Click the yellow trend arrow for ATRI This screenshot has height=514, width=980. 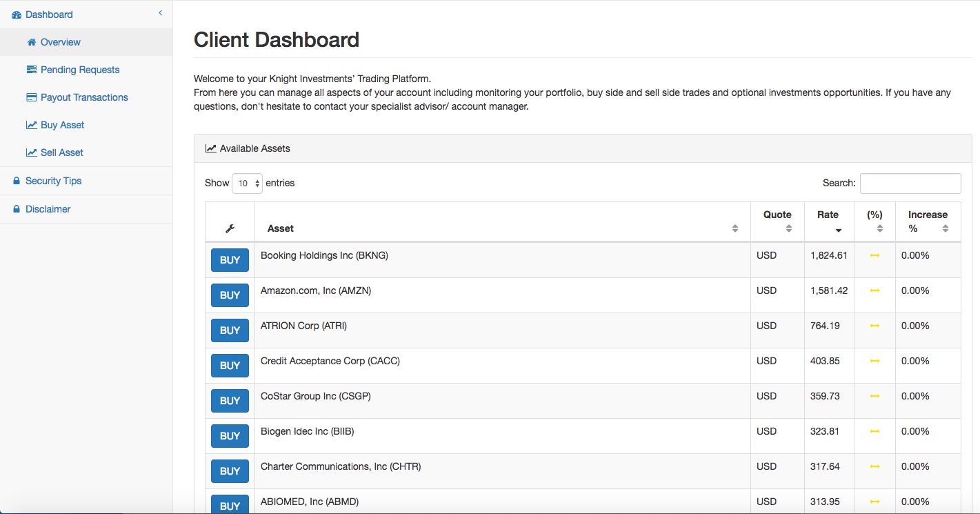[x=874, y=326]
